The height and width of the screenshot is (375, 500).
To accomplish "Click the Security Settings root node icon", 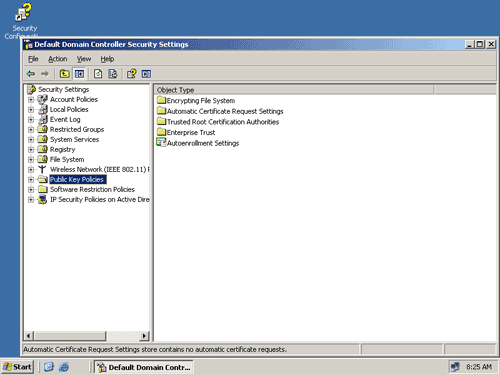I will (32, 89).
